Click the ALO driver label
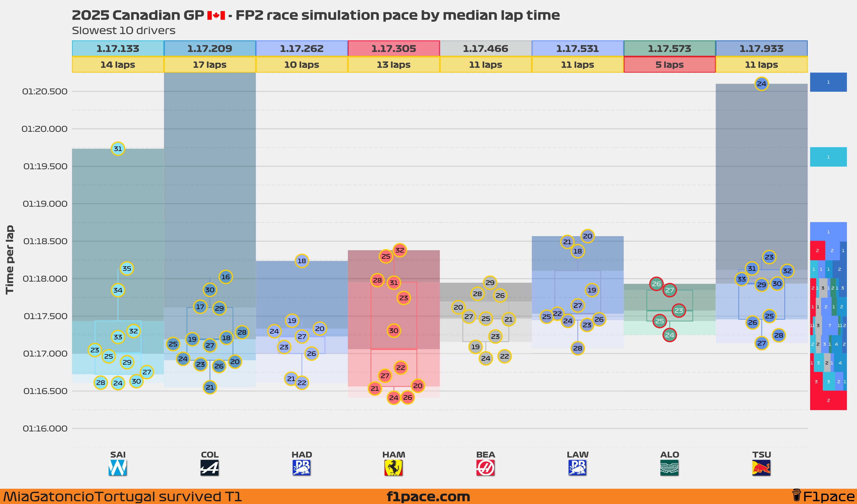This screenshot has height=504, width=857. click(669, 455)
